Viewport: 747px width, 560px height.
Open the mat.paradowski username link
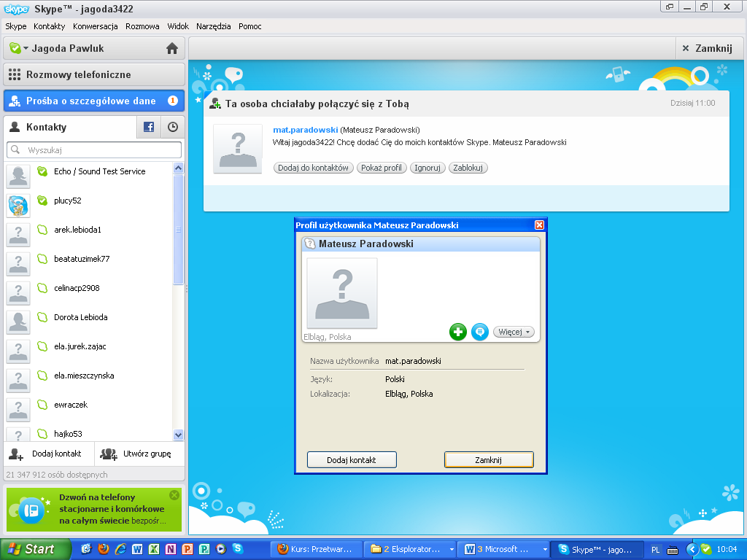[x=306, y=130]
